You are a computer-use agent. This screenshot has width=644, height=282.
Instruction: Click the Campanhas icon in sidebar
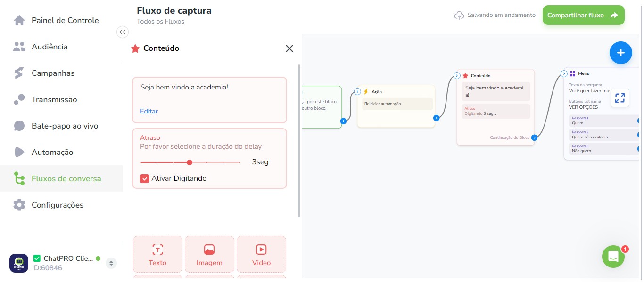pyautogui.click(x=19, y=73)
